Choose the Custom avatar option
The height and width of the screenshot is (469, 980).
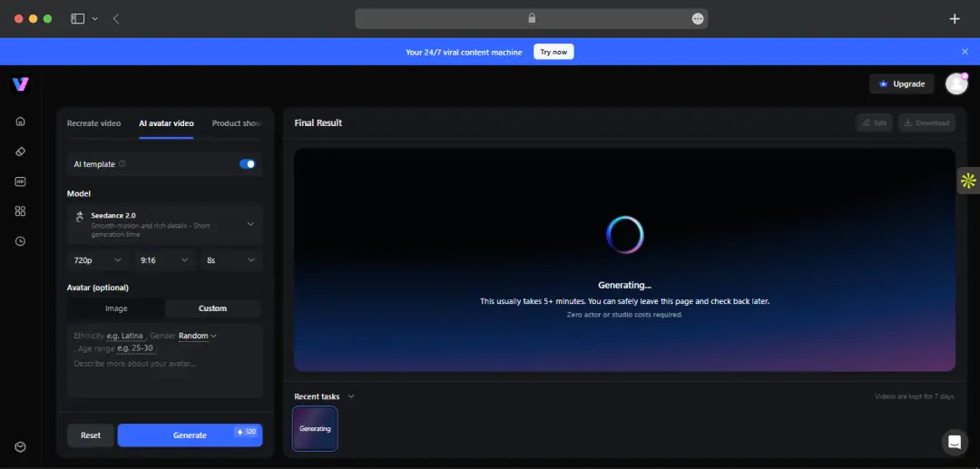tap(212, 308)
